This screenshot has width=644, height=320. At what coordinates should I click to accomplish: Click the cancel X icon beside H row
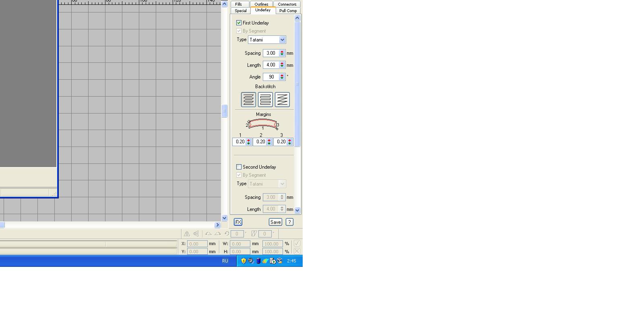click(x=297, y=251)
